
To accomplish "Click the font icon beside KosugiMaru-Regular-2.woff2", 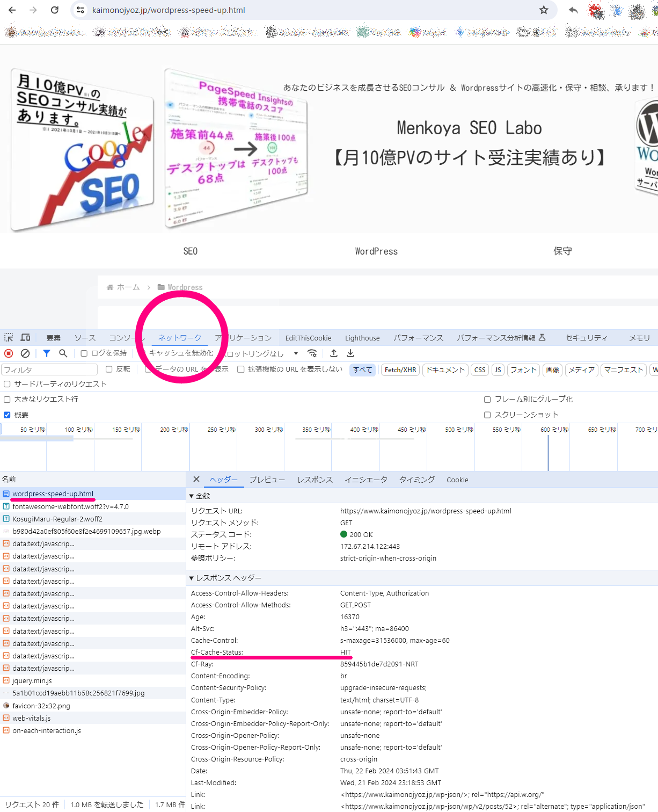I will pos(6,519).
